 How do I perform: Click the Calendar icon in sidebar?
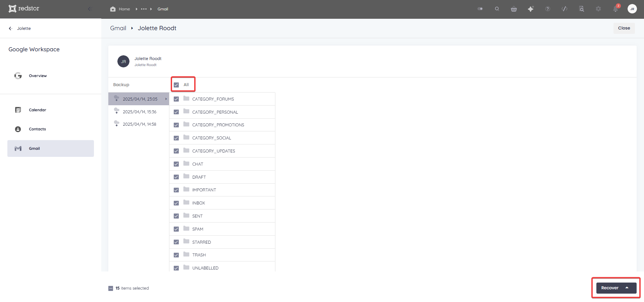click(18, 110)
